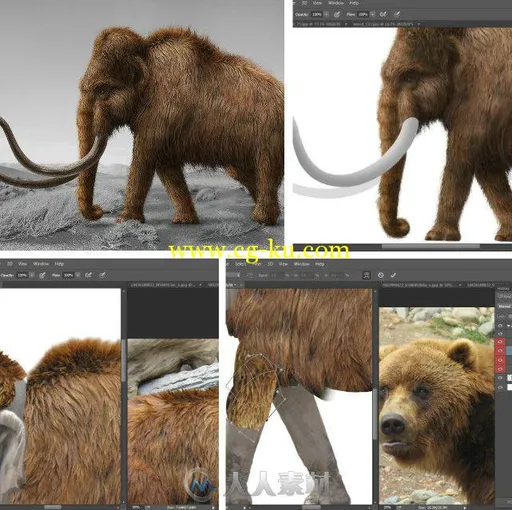
Task: Switch to the document tab in bottom-left window
Action: click(x=163, y=285)
